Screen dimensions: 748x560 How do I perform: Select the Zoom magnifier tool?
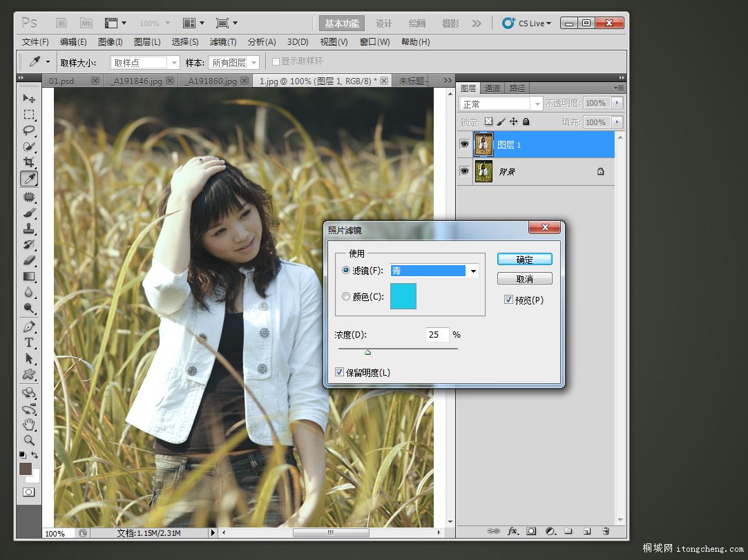click(29, 440)
